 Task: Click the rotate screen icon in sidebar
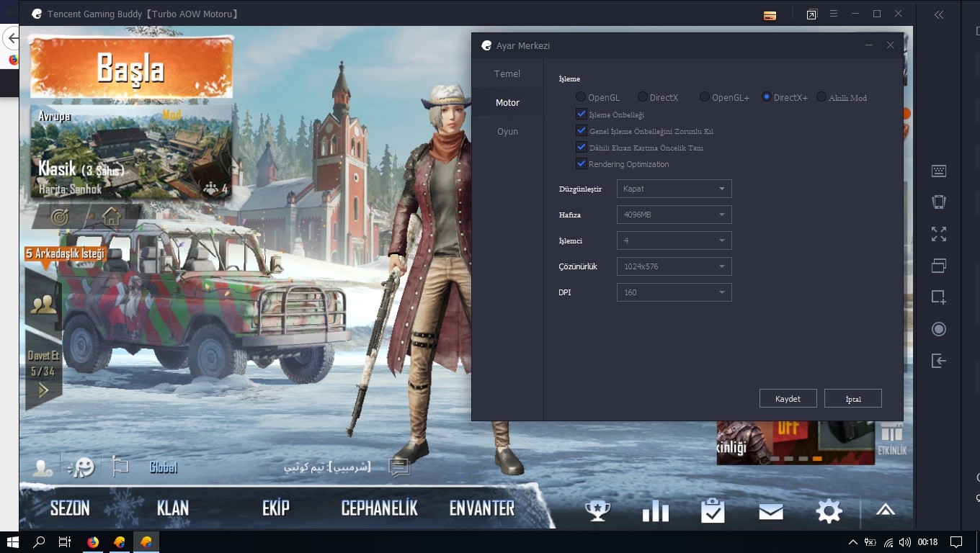[x=938, y=202]
